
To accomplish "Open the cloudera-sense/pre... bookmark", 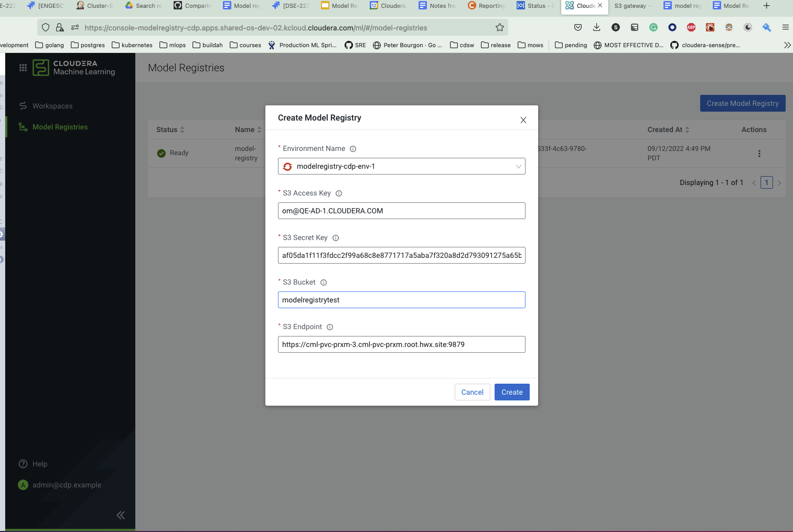I will 705,45.
